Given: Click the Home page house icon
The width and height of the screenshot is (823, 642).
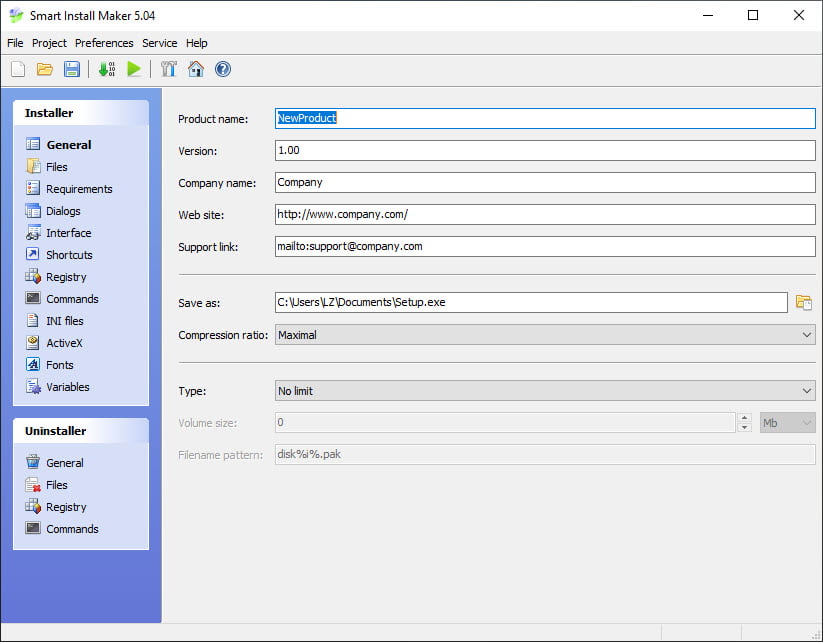Looking at the screenshot, I should point(196,69).
